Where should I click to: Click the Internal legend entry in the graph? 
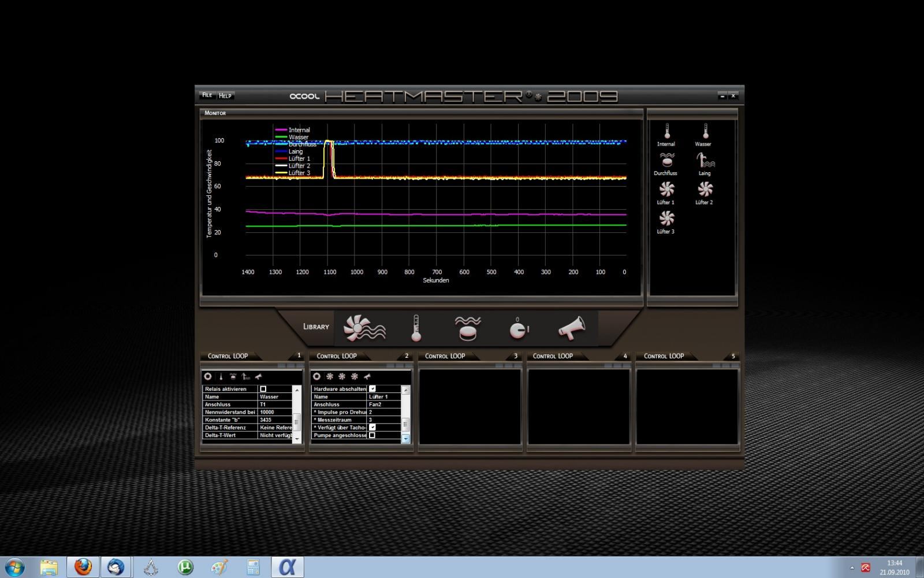293,130
